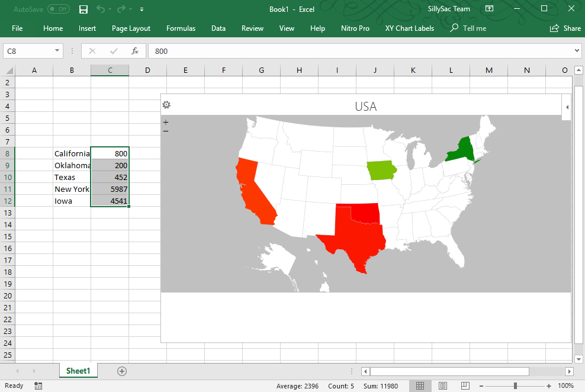The height and width of the screenshot is (392, 585).
Task: Click the Tell me search box
Action: coord(468,28)
